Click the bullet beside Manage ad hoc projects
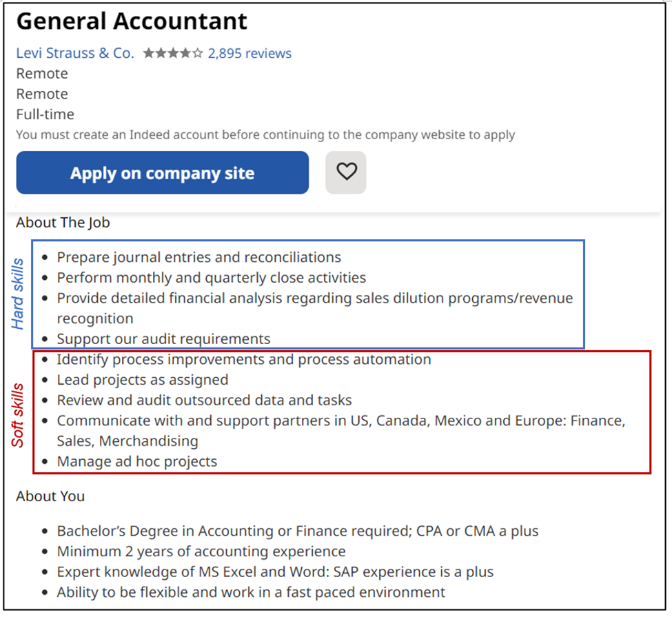This screenshot has width=672, height=617. point(45,461)
